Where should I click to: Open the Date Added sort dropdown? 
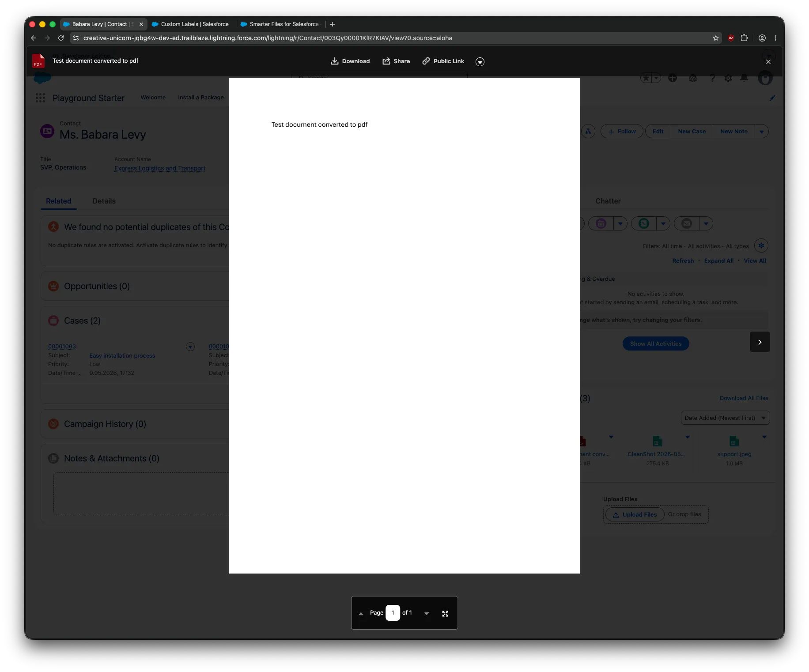coord(725,418)
